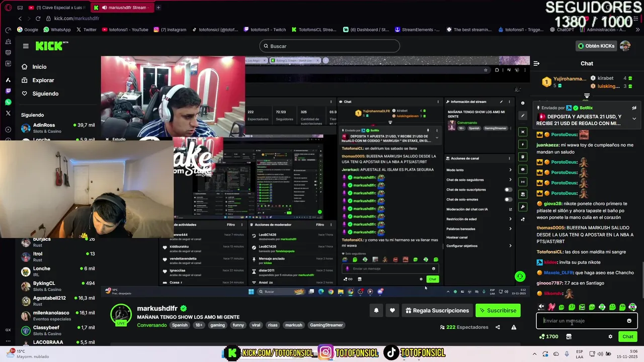Click the kick.com address bar
The width and height of the screenshot is (644, 362).
coord(76,18)
